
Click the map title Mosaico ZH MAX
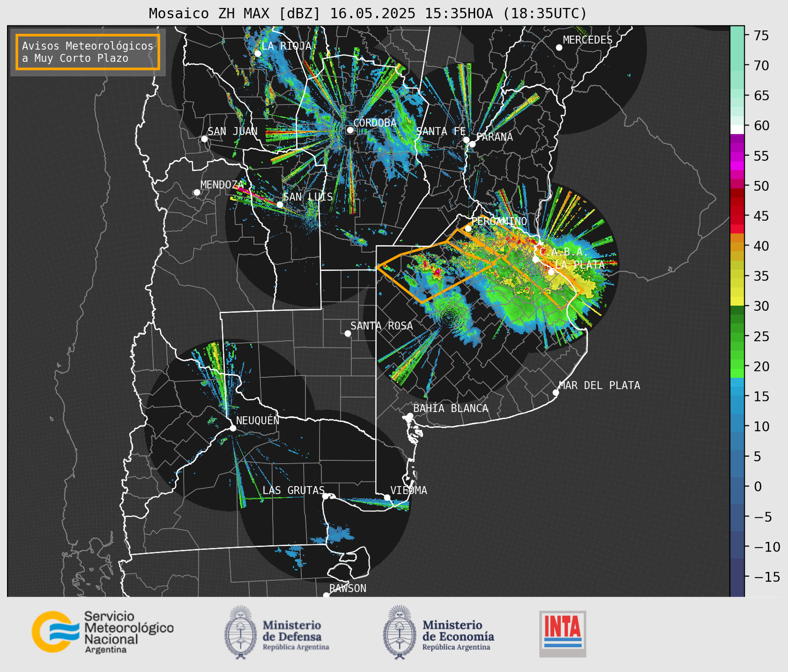pos(368,13)
